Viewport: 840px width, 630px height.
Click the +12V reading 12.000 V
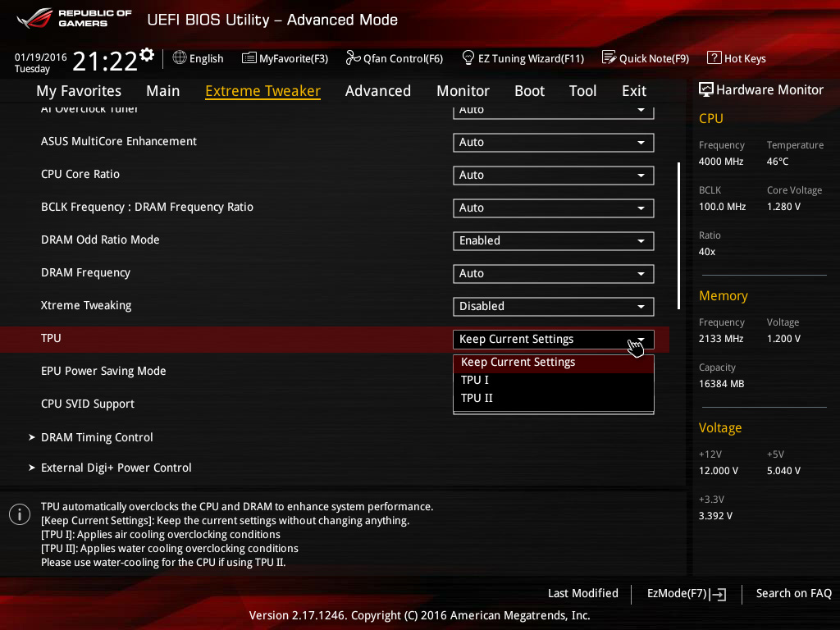click(x=719, y=471)
